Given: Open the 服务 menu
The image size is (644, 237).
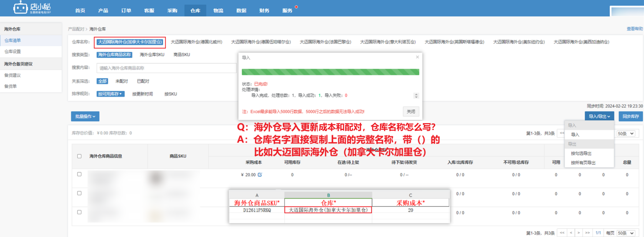Looking at the screenshot, I should [287, 10].
